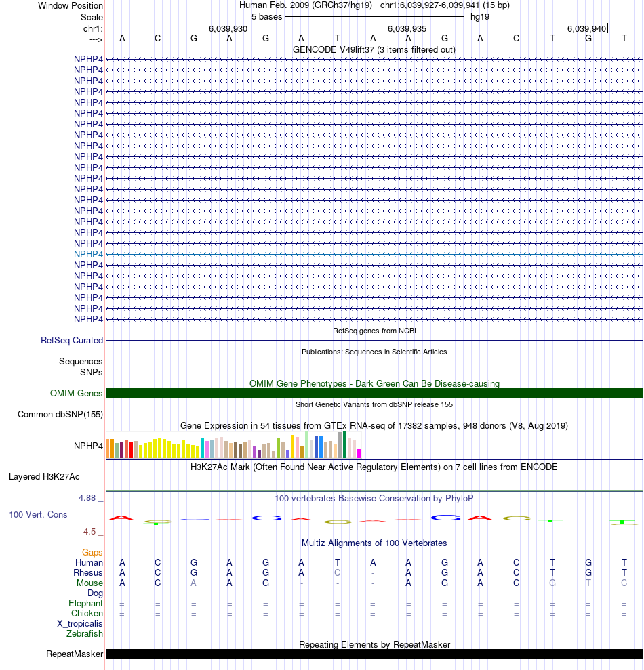Open the GENCODE V49lift37 track title
644x670 pixels.
pyautogui.click(x=374, y=49)
